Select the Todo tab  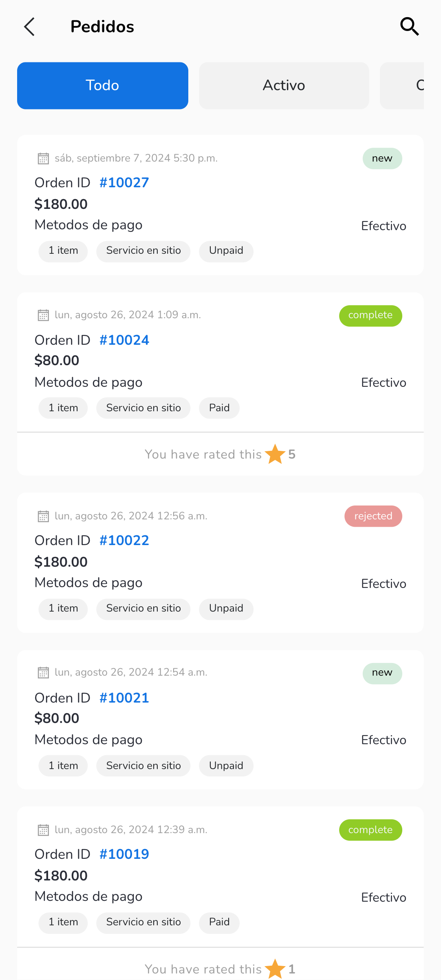click(103, 86)
